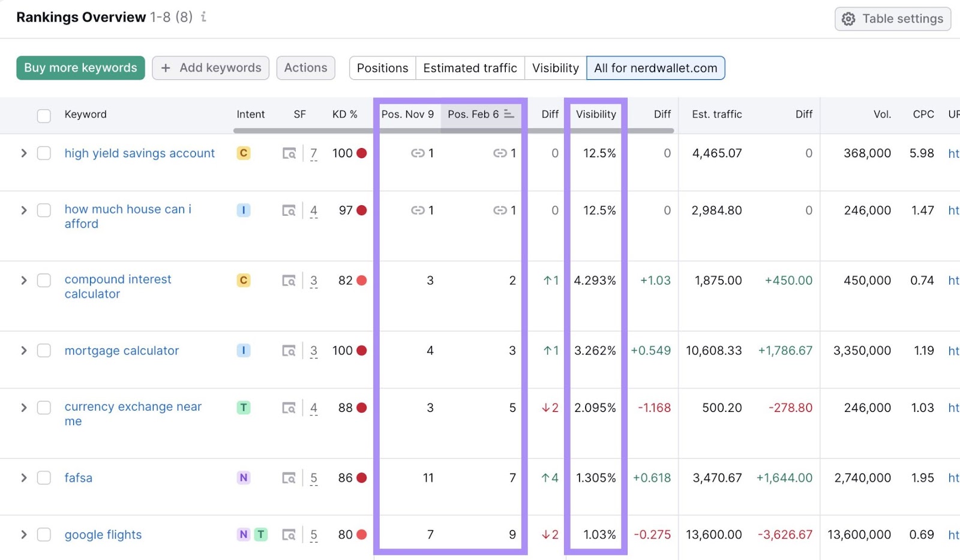Click the Commercial intent badge on high yield savings account
Image resolution: width=960 pixels, height=560 pixels.
243,153
